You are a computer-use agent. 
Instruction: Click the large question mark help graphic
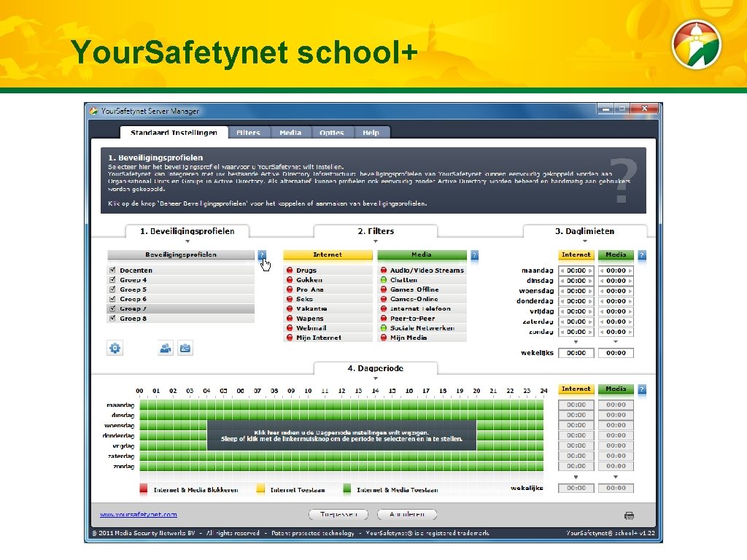coord(624,180)
